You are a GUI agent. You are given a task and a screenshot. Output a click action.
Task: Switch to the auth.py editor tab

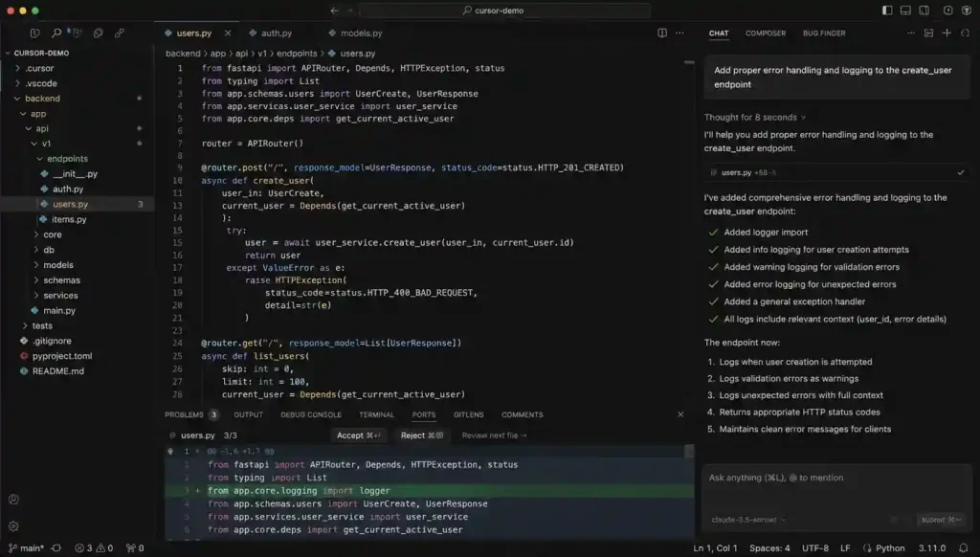(271, 33)
